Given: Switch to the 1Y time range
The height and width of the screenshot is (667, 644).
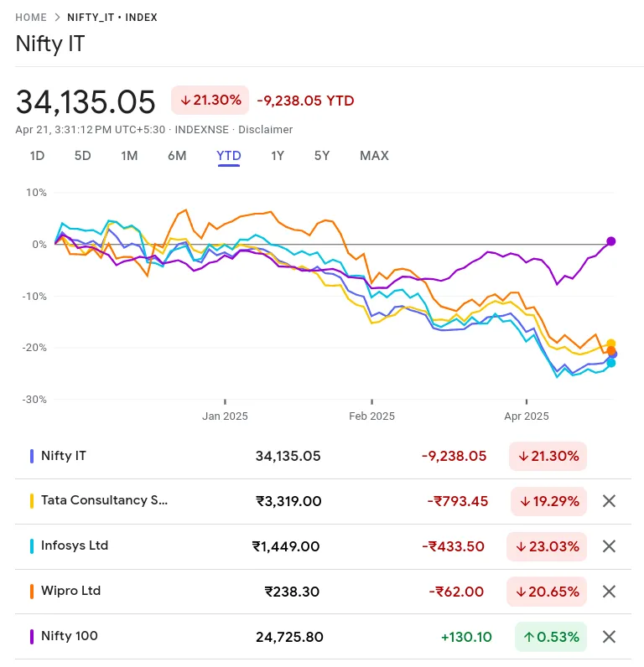Looking at the screenshot, I should point(278,156).
